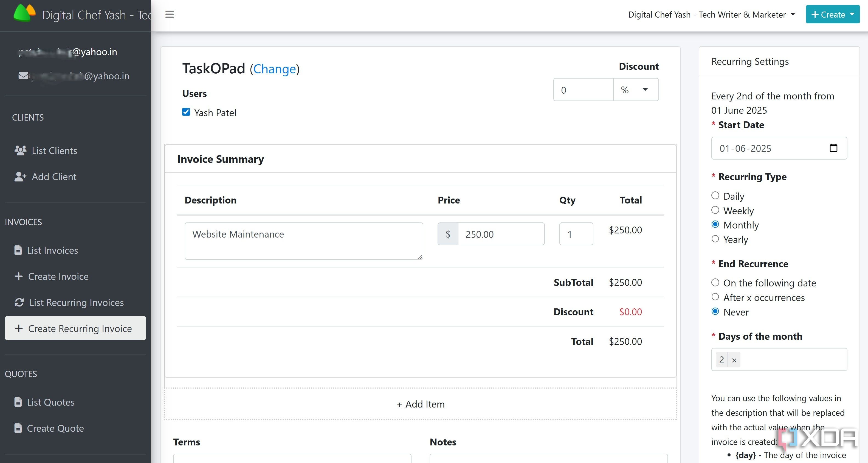Click the Create Quote document icon

tap(18, 428)
